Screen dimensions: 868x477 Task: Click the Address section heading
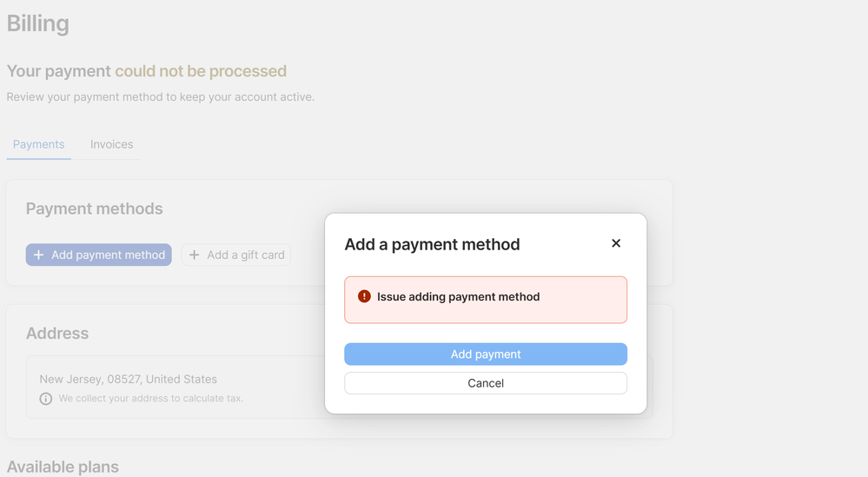[57, 333]
